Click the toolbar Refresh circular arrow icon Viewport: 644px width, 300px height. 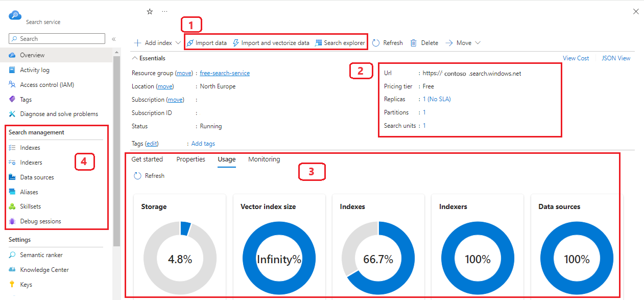pos(376,43)
